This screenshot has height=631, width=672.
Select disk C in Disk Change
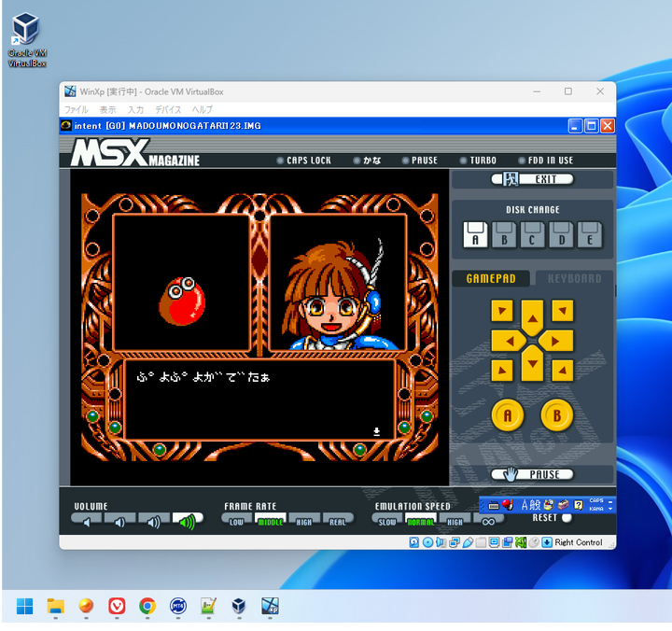click(x=532, y=234)
